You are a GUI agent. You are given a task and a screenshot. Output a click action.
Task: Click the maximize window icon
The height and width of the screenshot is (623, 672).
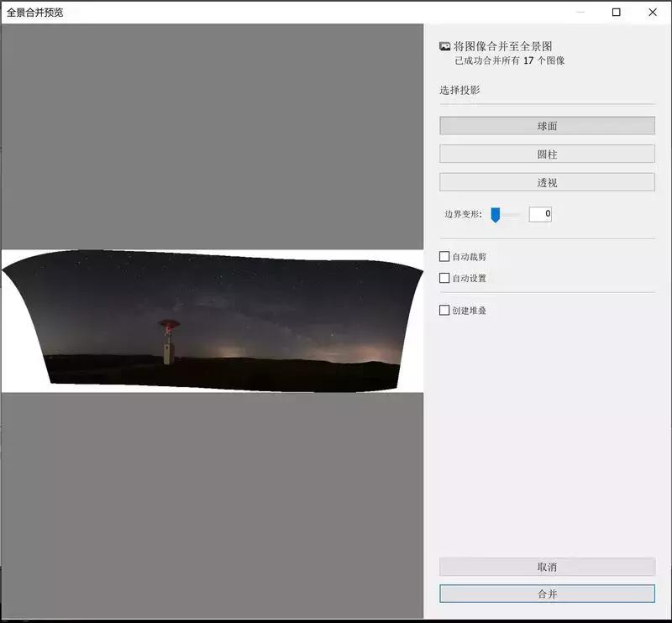click(617, 13)
